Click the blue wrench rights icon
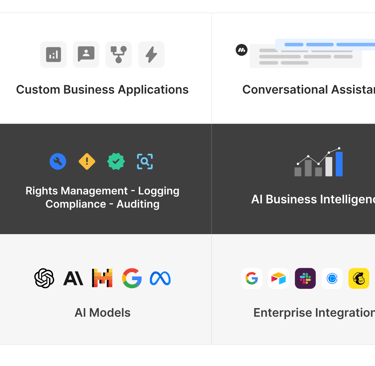The height and width of the screenshot is (366, 375). coord(58,162)
